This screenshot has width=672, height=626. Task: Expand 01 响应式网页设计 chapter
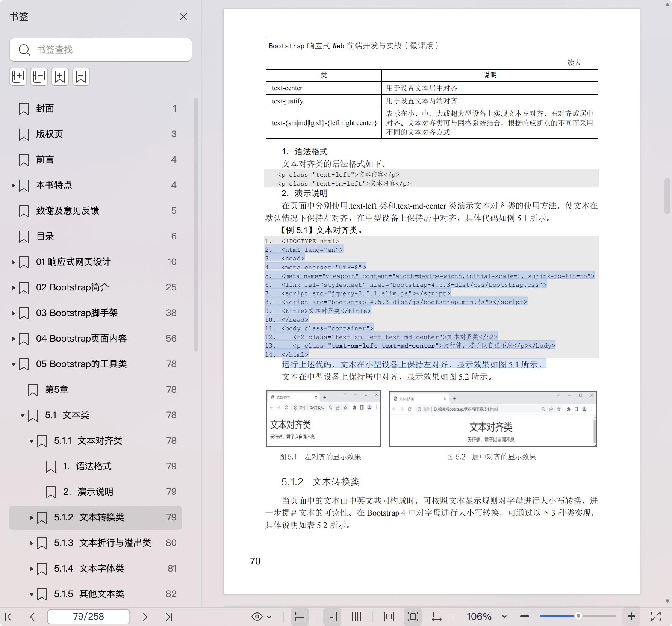[14, 262]
